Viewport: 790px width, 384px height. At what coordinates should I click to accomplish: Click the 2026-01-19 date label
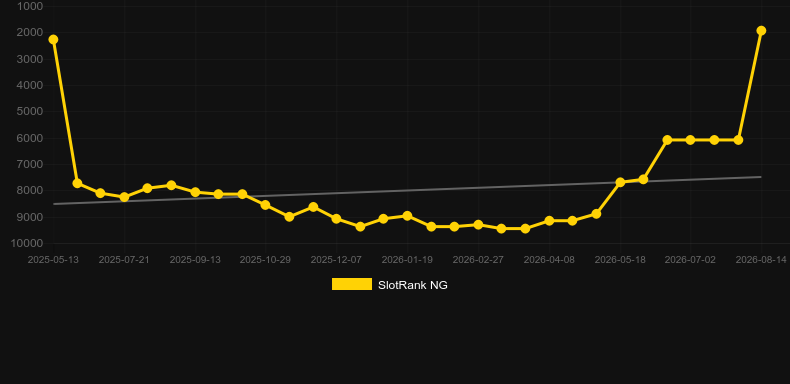coord(407,260)
